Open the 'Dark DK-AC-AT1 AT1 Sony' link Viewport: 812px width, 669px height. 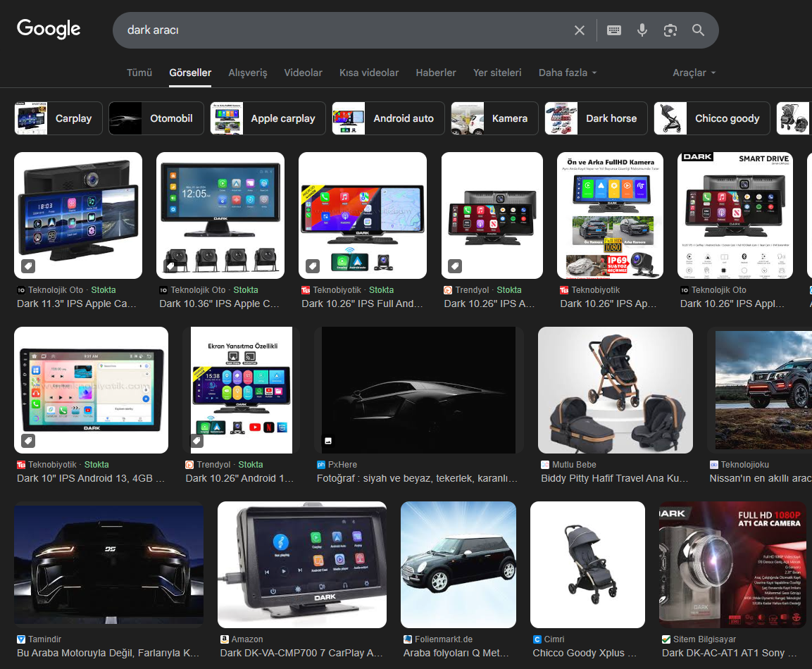coord(729,653)
